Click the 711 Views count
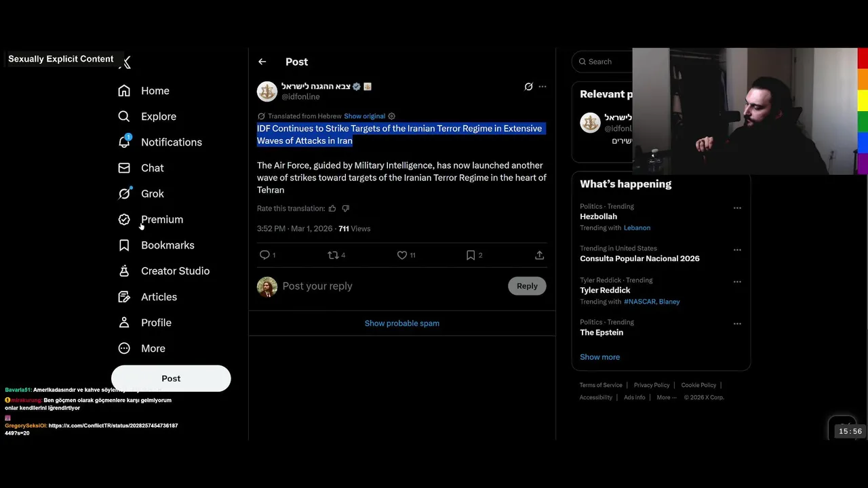This screenshot has width=868, height=488. (354, 229)
